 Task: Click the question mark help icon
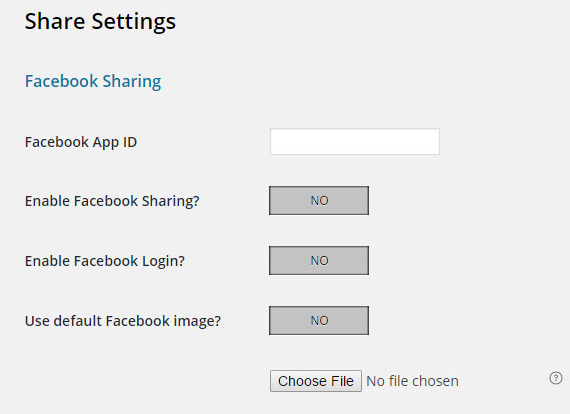click(555, 378)
